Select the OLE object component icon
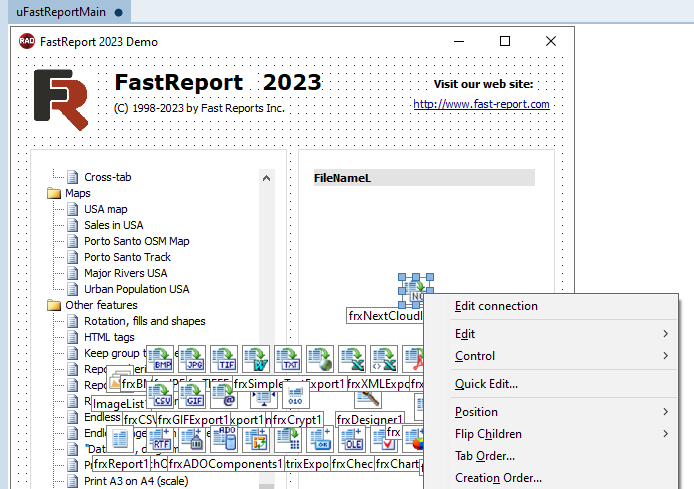This screenshot has height=489, width=694. (x=353, y=440)
